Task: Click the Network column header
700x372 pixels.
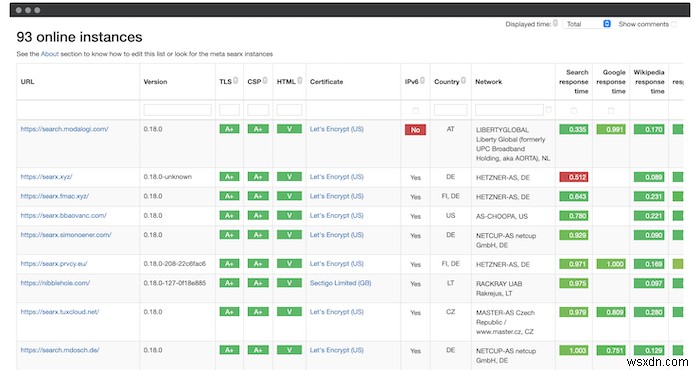Action: [488, 82]
